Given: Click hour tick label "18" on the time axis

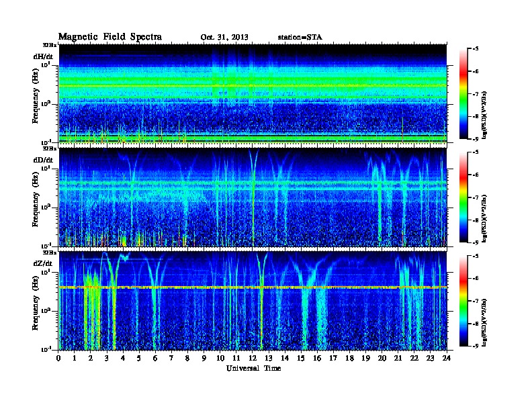Looking at the screenshot, I should (349, 359).
